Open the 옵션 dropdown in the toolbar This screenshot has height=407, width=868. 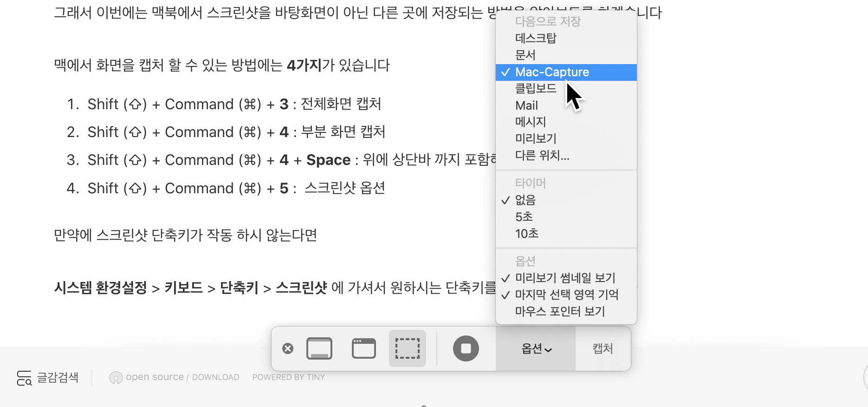coord(536,348)
